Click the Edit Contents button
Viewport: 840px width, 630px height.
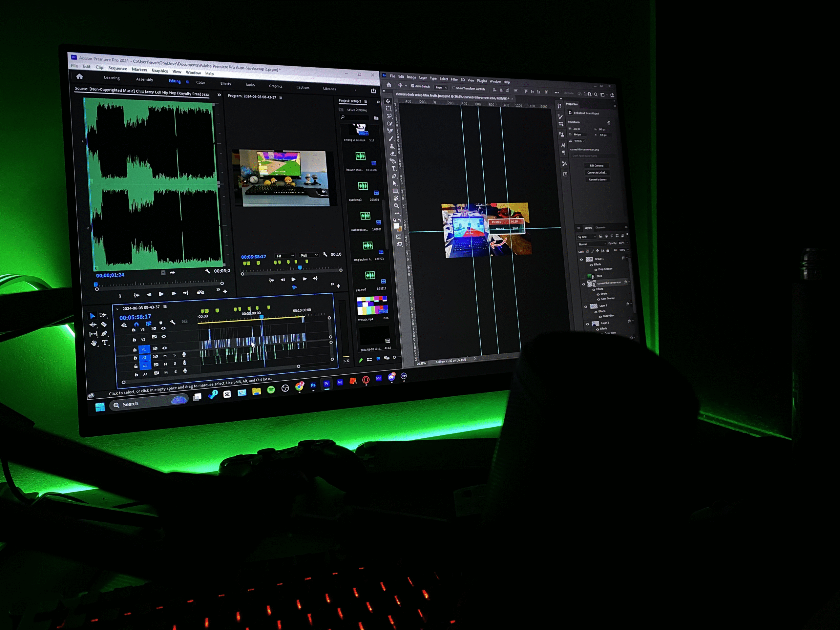597,166
